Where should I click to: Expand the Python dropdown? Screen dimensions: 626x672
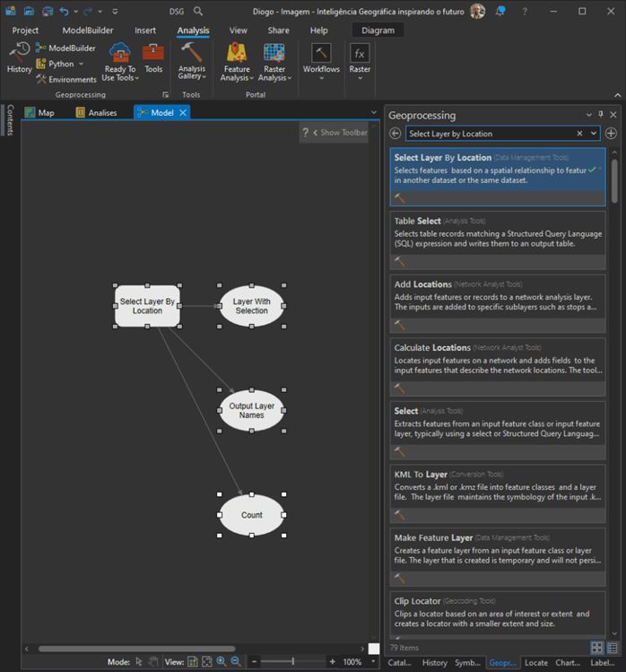click(x=81, y=64)
